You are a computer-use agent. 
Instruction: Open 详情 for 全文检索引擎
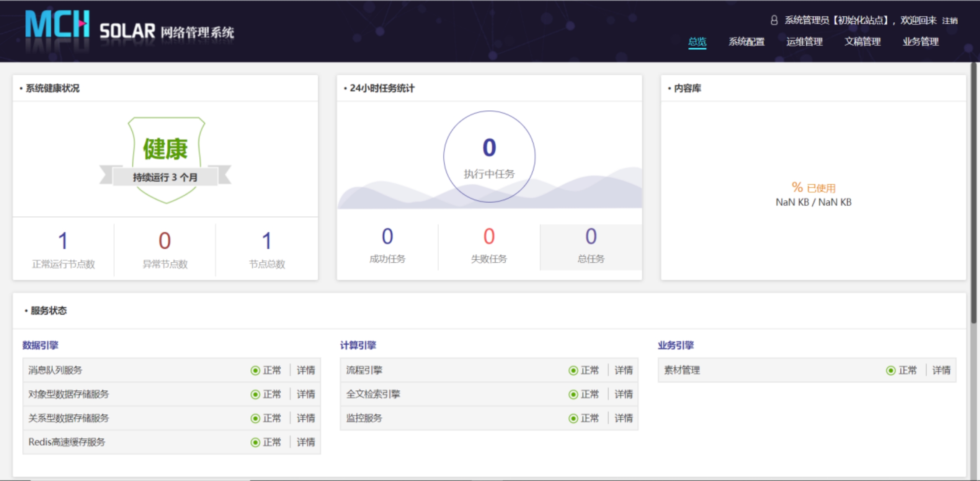(x=624, y=394)
